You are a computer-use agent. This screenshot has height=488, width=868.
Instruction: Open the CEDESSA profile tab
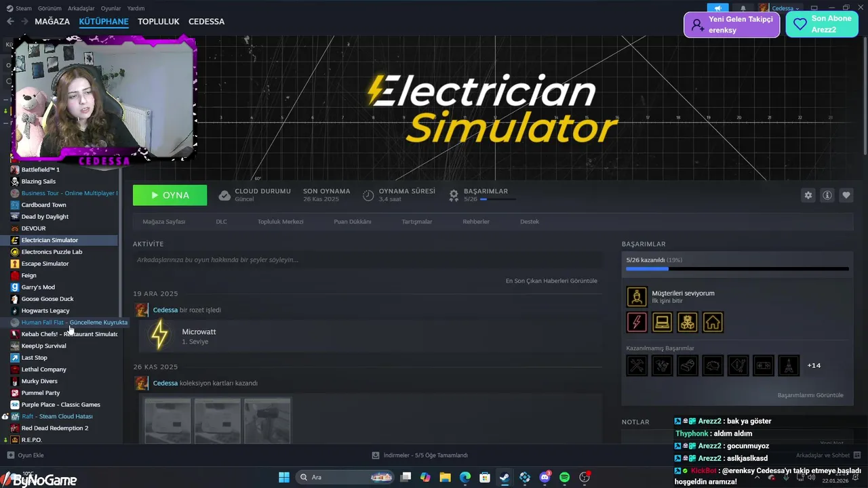pyautogui.click(x=206, y=22)
